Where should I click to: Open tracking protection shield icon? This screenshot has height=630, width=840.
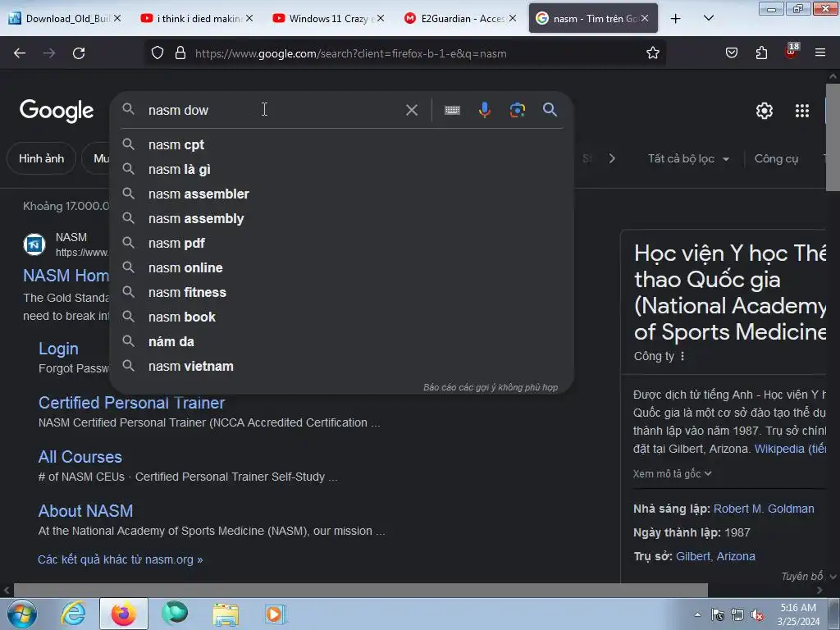coord(157,53)
